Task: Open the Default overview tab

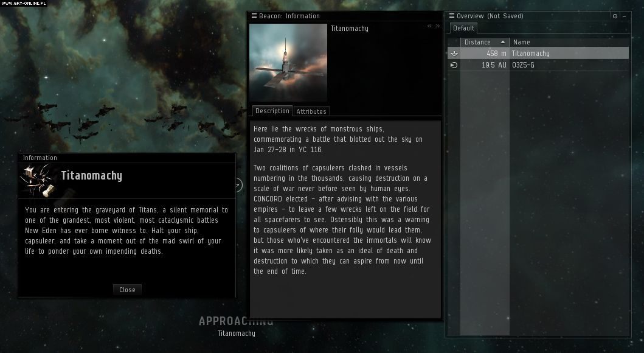Action: pos(463,28)
